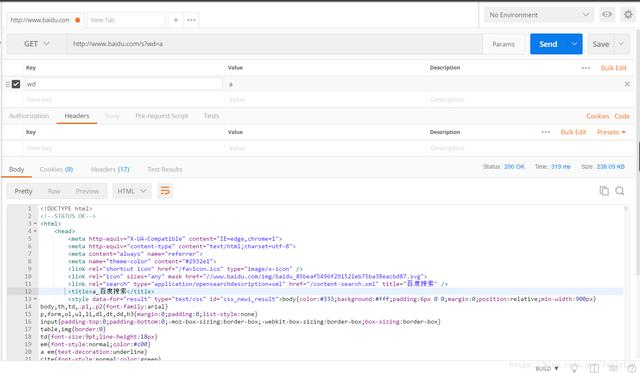Click the Bulk Edit link in params

click(613, 68)
